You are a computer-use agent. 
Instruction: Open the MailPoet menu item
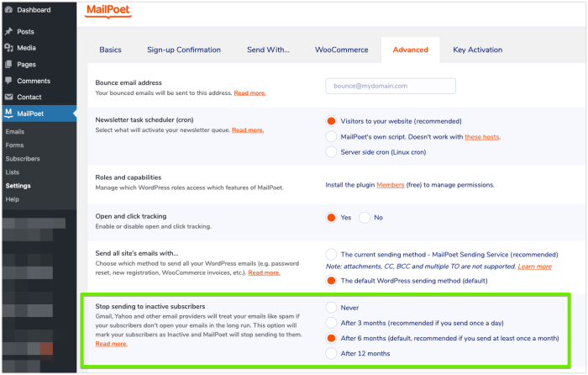[39, 114]
